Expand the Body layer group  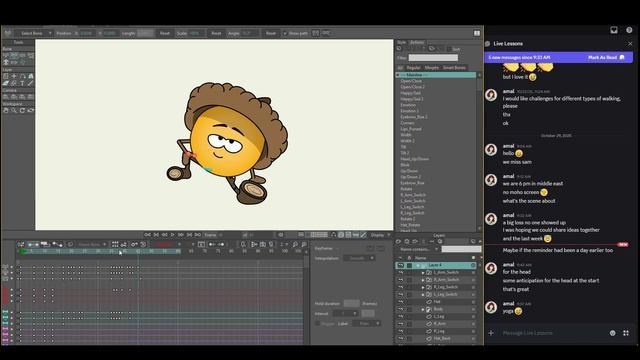click(423, 309)
